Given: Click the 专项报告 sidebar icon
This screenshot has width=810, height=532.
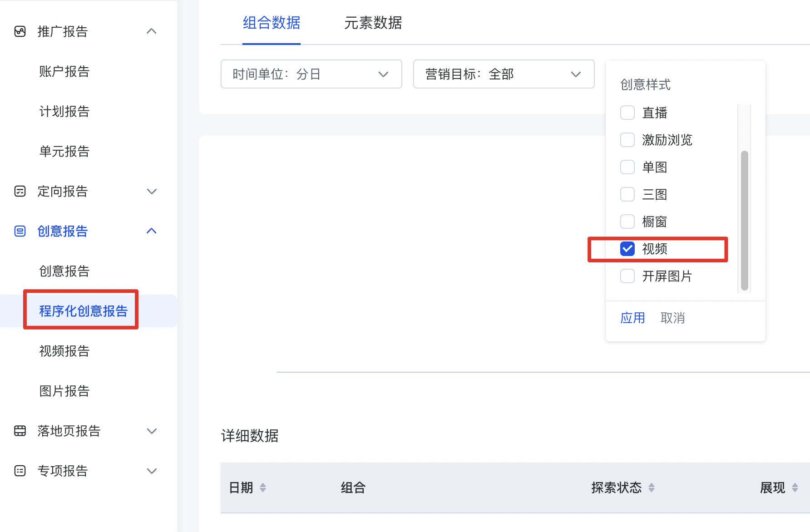Looking at the screenshot, I should tap(20, 471).
